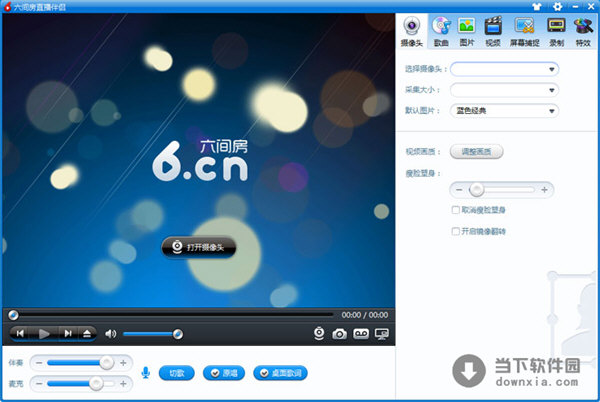The image size is (600, 402).
Task: Decrease 伴奏 accompaniment volume minus
Action: [x=39, y=363]
